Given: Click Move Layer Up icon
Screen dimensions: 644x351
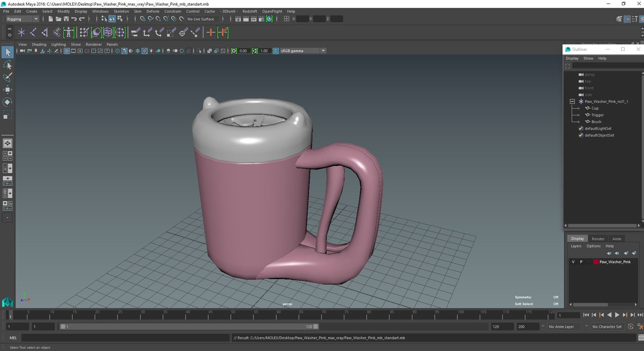Looking at the screenshot, I should click(x=609, y=253).
